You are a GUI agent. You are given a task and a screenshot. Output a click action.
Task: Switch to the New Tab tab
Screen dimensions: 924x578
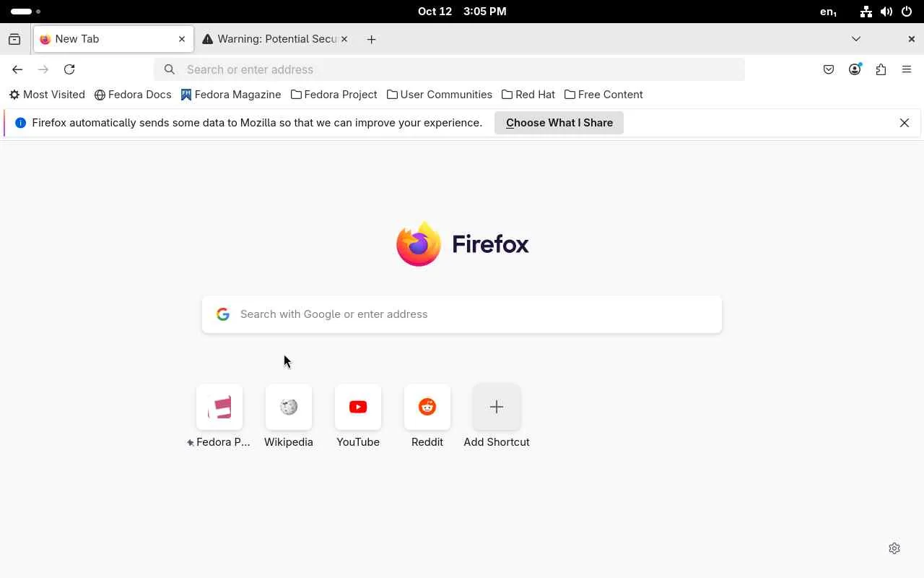point(113,39)
